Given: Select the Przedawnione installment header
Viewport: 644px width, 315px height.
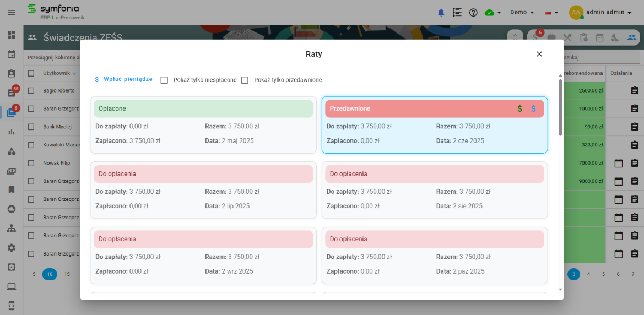Looking at the screenshot, I should 435,109.
